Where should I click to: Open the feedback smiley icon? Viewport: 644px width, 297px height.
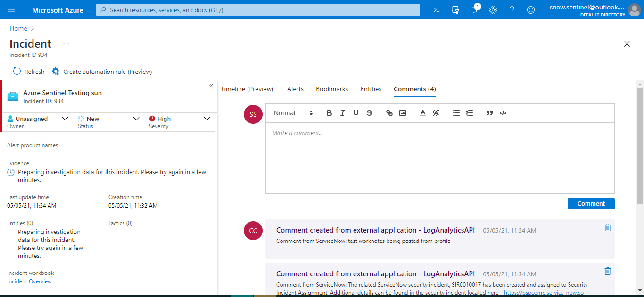(x=531, y=10)
